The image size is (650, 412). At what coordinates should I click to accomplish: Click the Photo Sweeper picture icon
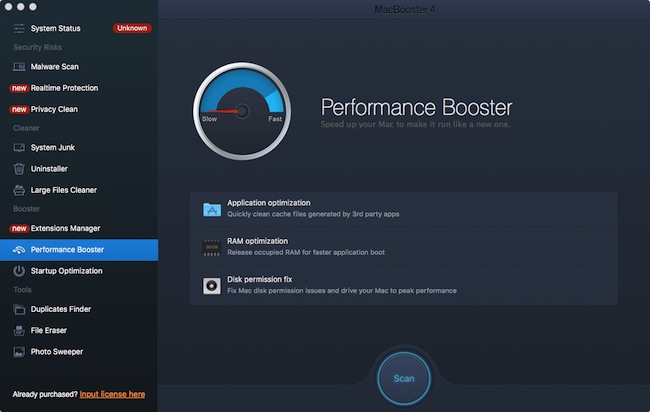19,352
